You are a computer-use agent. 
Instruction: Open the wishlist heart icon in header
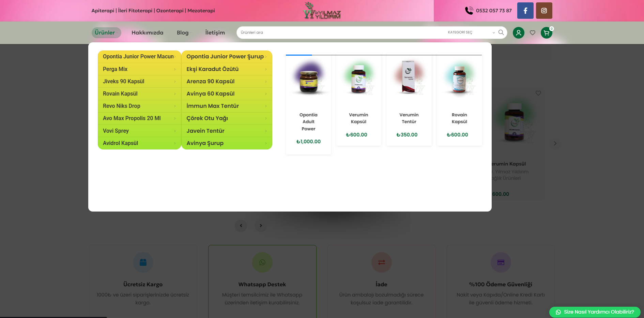click(533, 33)
